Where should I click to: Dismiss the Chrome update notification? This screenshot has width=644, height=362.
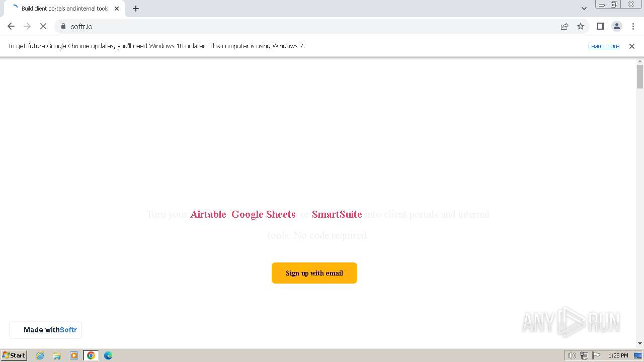click(x=632, y=46)
